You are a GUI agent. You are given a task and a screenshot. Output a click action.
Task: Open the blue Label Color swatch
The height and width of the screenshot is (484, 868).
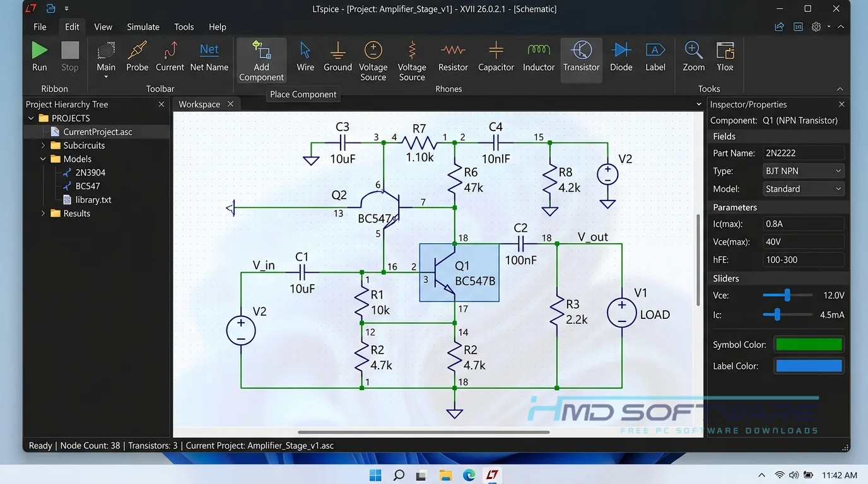809,366
